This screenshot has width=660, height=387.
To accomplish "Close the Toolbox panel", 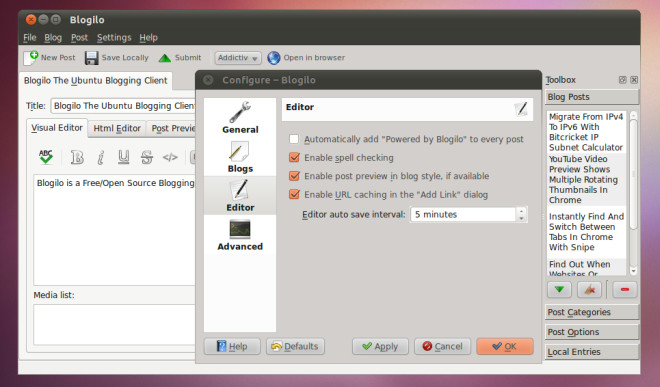I will [x=634, y=80].
